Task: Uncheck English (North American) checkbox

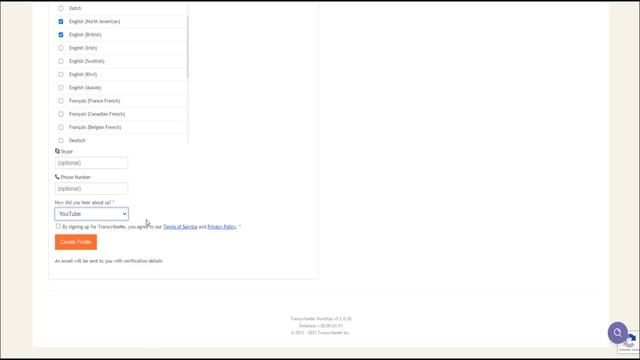Action: (x=61, y=22)
